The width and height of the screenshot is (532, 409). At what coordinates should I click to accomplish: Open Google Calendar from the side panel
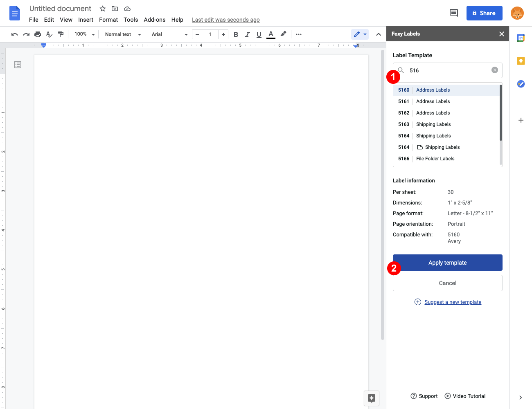(x=521, y=38)
